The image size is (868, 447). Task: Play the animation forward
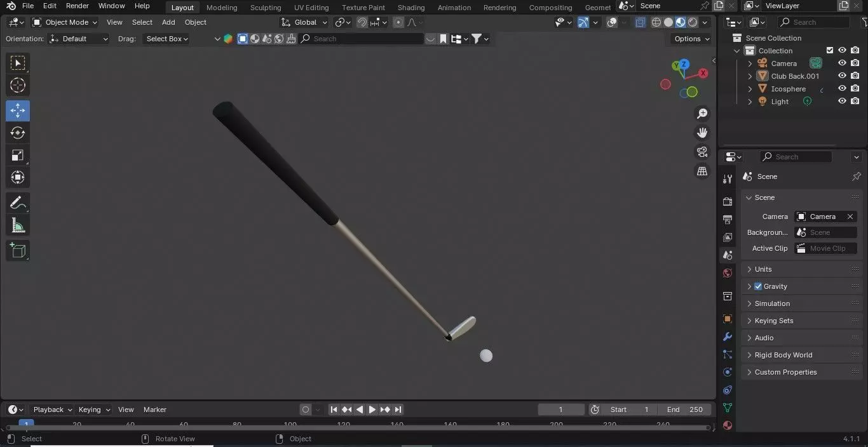tap(372, 410)
